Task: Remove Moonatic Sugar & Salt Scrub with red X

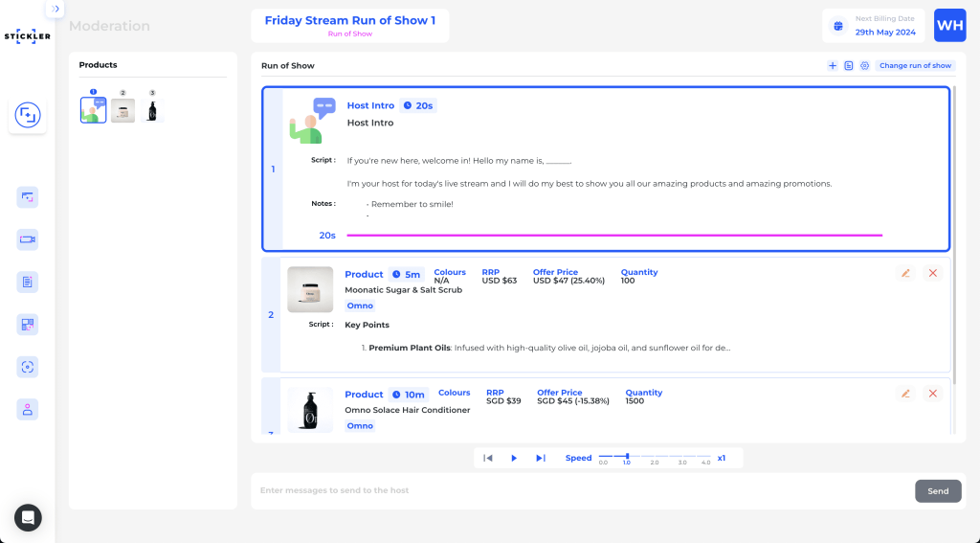Action: (933, 274)
